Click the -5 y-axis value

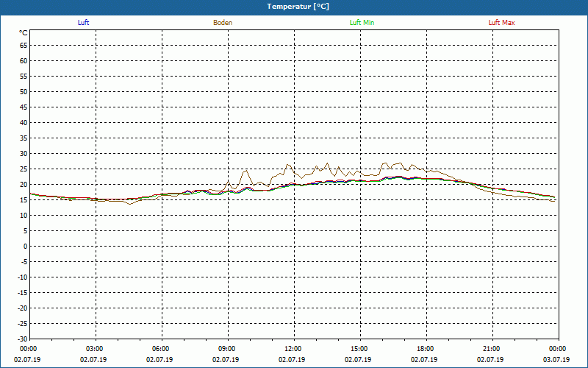tap(24, 262)
